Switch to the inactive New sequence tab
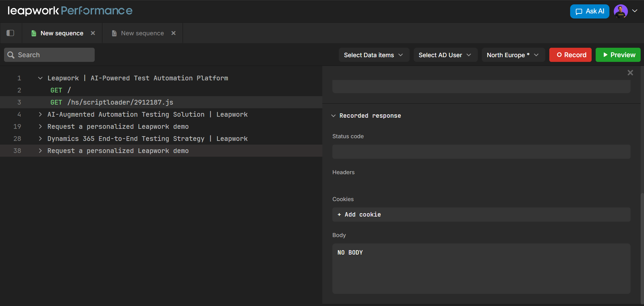Viewport: 644px width, 306px height. coord(142,33)
